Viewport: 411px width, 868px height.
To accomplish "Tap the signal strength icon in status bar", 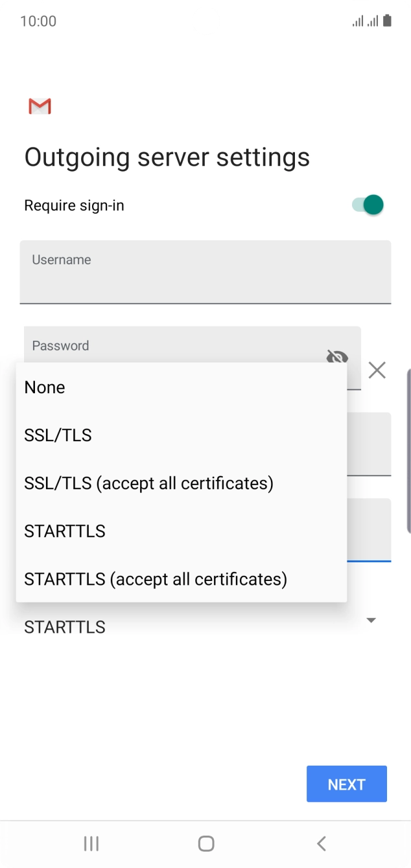I will pyautogui.click(x=358, y=21).
